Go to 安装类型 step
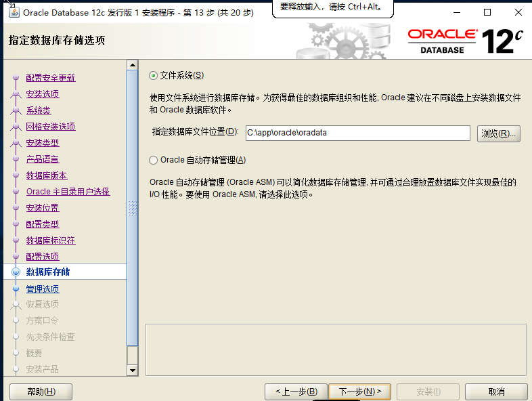Screen dimensions: 532x401 click(43, 143)
